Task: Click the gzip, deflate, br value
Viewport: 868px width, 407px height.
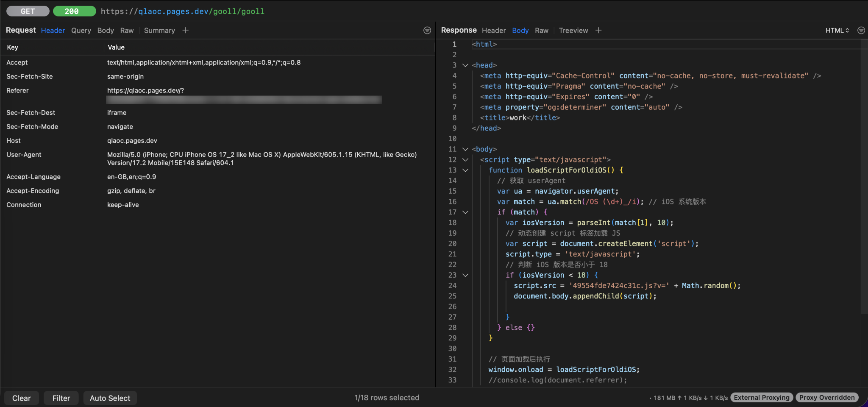Action: coord(131,190)
